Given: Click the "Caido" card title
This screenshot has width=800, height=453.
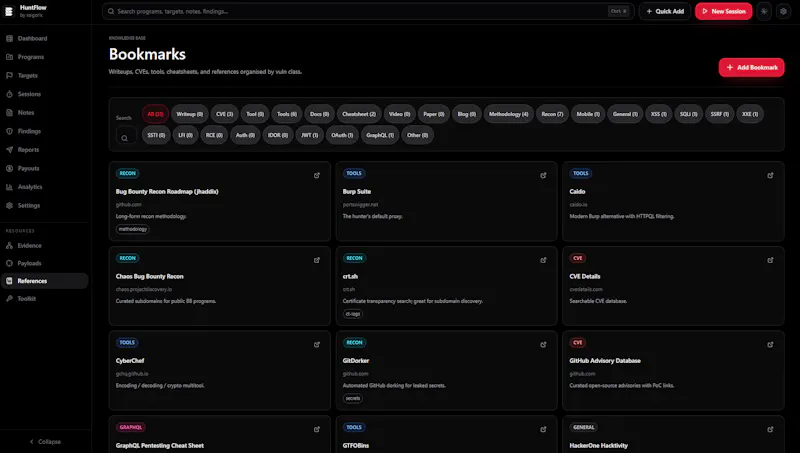Looking at the screenshot, I should click(x=577, y=192).
